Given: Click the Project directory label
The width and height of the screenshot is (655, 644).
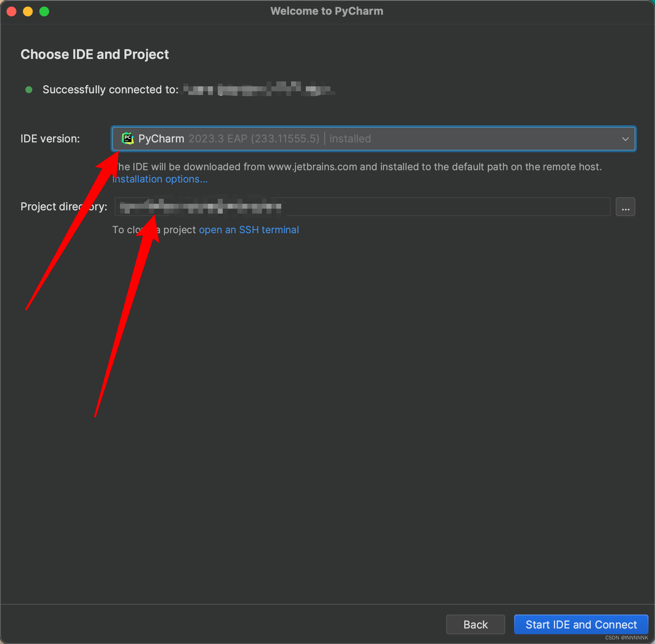Looking at the screenshot, I should click(x=64, y=207).
